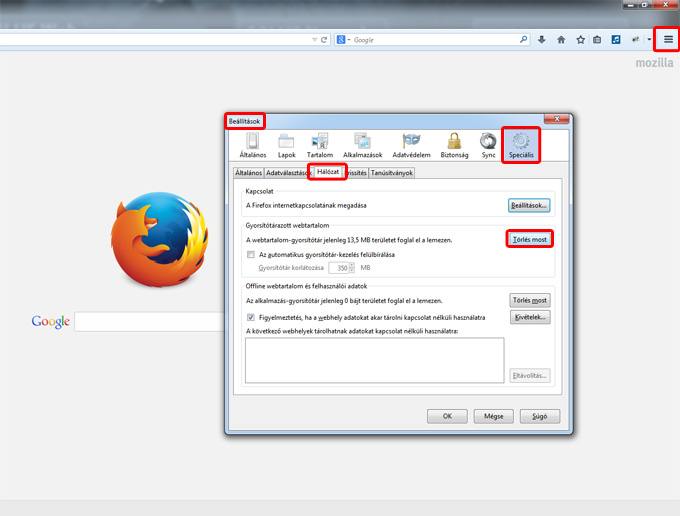Uncheck the offline data storage warning checkbox
This screenshot has width=680, height=516.
pyautogui.click(x=251, y=317)
